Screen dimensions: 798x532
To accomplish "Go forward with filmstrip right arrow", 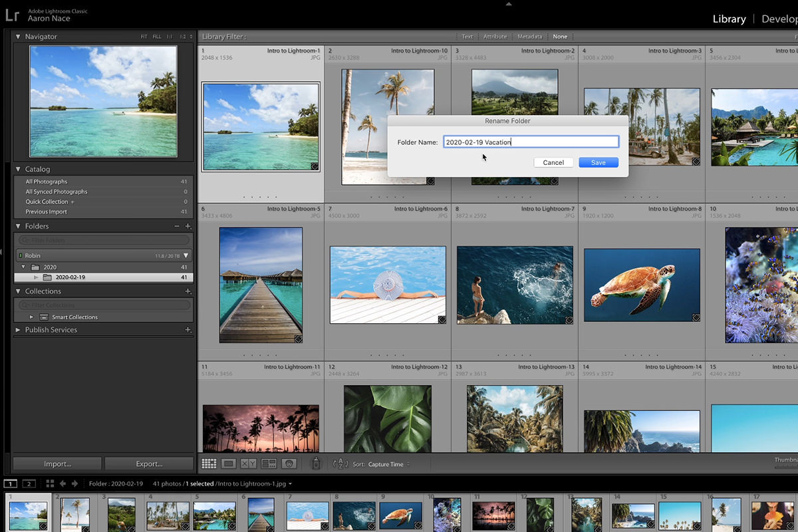I will (74, 483).
